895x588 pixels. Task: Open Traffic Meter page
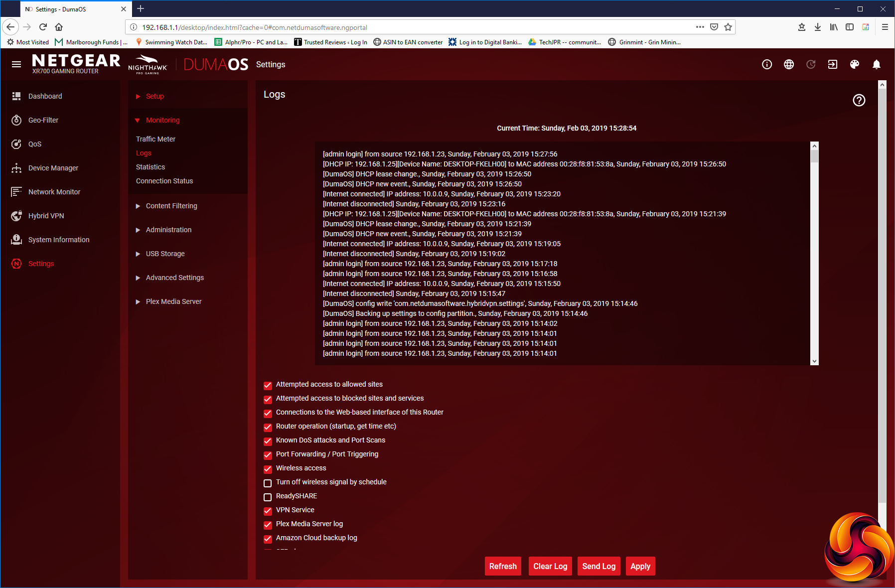point(155,139)
